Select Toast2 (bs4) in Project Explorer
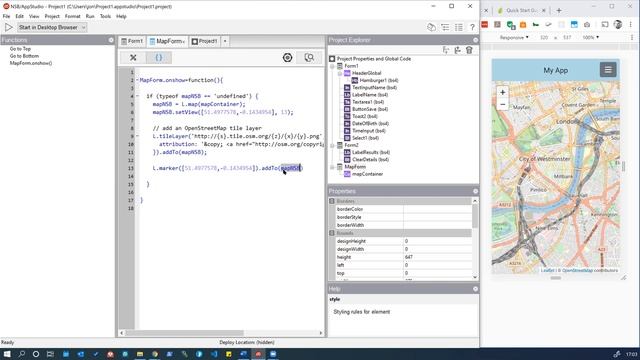The height and width of the screenshot is (360, 640). pos(364,116)
